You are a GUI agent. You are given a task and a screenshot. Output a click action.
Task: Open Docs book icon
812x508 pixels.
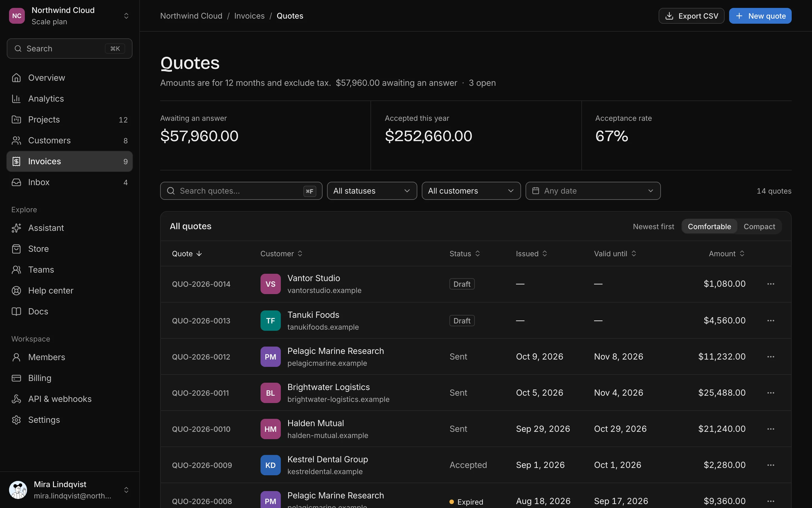(16, 311)
